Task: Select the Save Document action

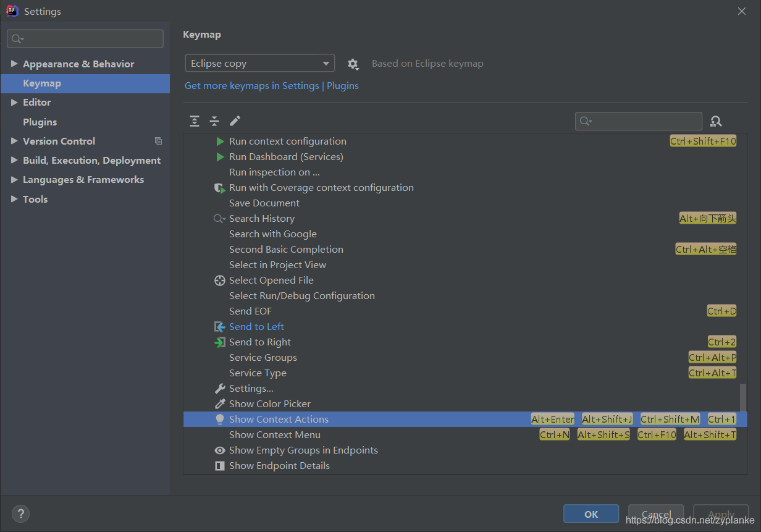Action: click(x=264, y=203)
